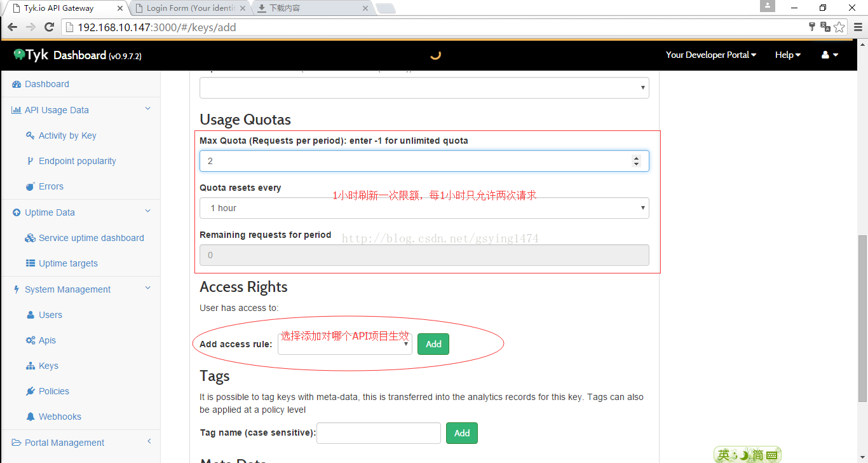Click the Tags section heading

pos(215,377)
